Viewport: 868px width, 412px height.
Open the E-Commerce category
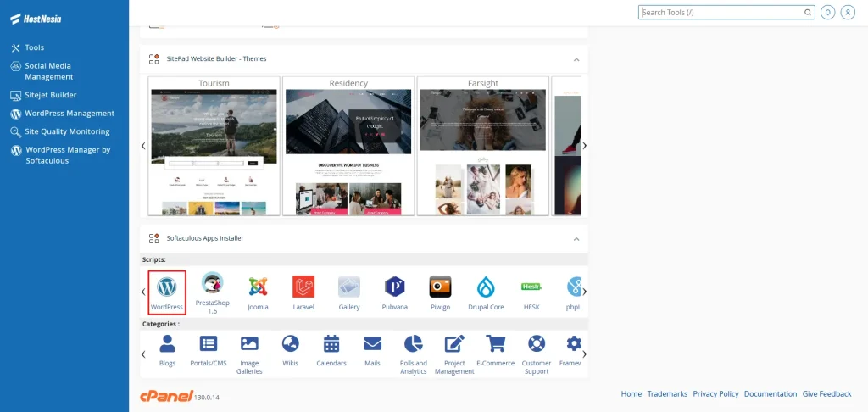pyautogui.click(x=495, y=350)
